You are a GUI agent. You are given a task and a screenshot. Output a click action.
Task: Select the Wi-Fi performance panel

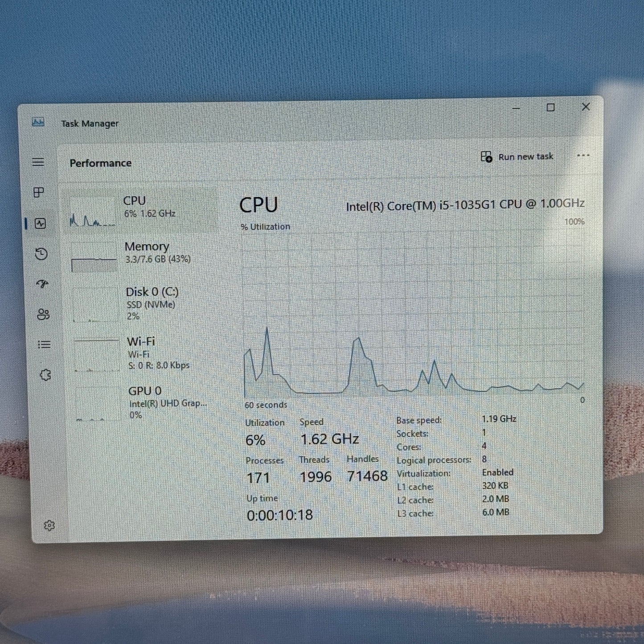coord(134,352)
